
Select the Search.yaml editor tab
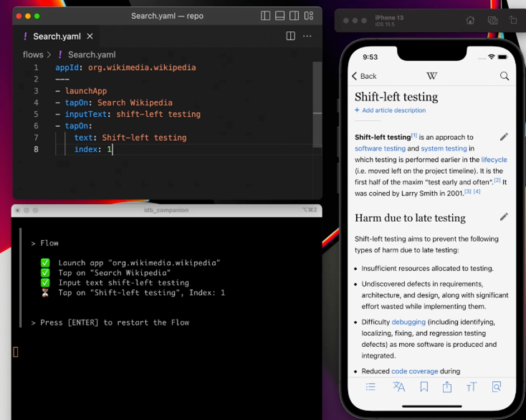[57, 36]
